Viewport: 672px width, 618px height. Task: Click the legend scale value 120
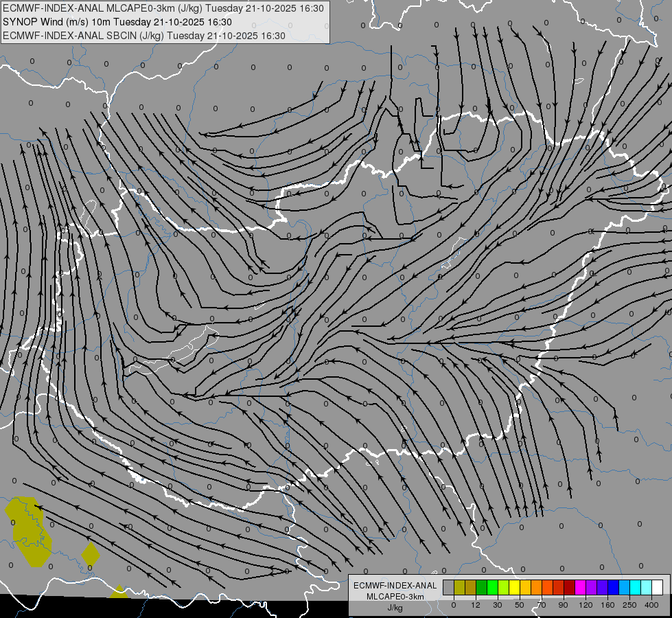click(x=586, y=605)
